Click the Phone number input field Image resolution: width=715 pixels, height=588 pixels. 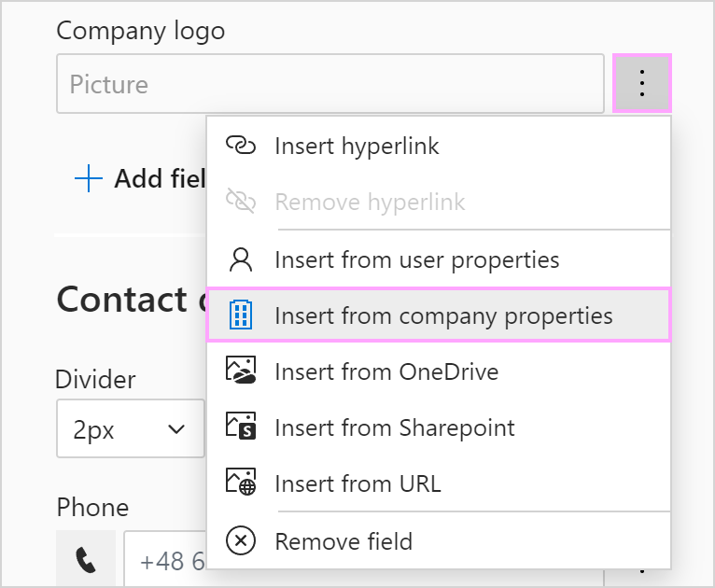click(x=165, y=559)
